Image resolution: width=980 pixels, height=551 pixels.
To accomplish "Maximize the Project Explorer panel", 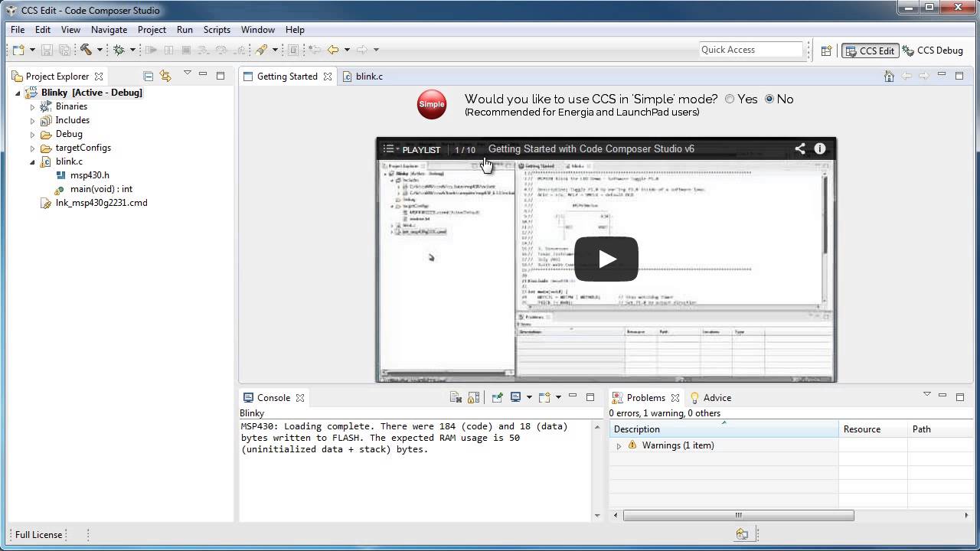I will (220, 75).
